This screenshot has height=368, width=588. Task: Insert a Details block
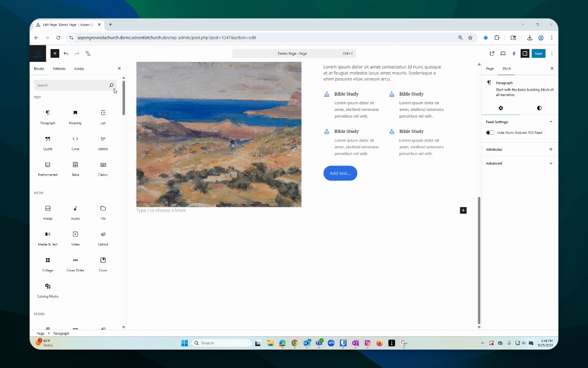(x=103, y=143)
